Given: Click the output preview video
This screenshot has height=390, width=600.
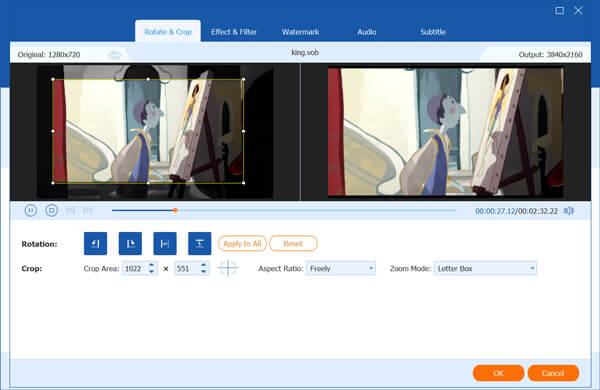Looking at the screenshot, I should coord(445,132).
